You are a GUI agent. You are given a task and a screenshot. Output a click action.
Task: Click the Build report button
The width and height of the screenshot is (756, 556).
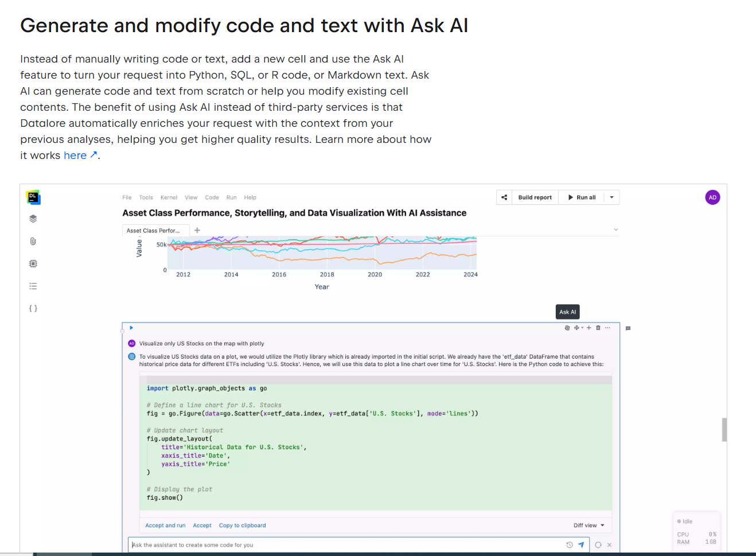point(535,197)
